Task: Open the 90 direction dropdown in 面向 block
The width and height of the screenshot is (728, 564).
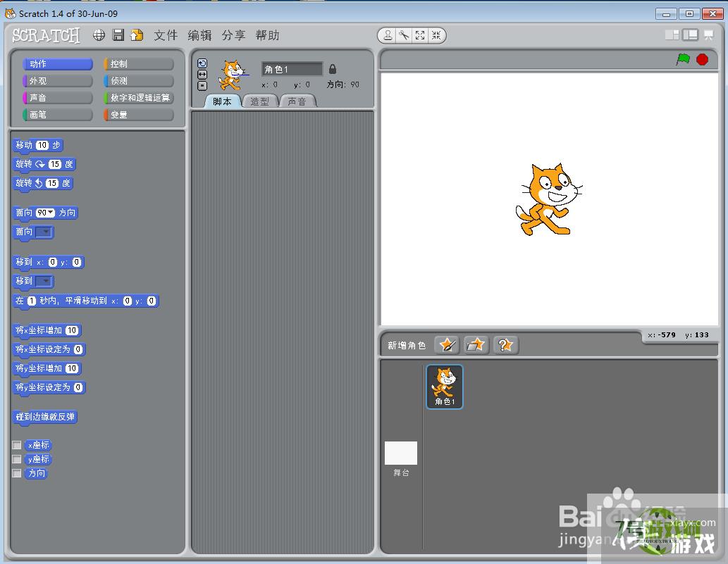Action: click(51, 213)
